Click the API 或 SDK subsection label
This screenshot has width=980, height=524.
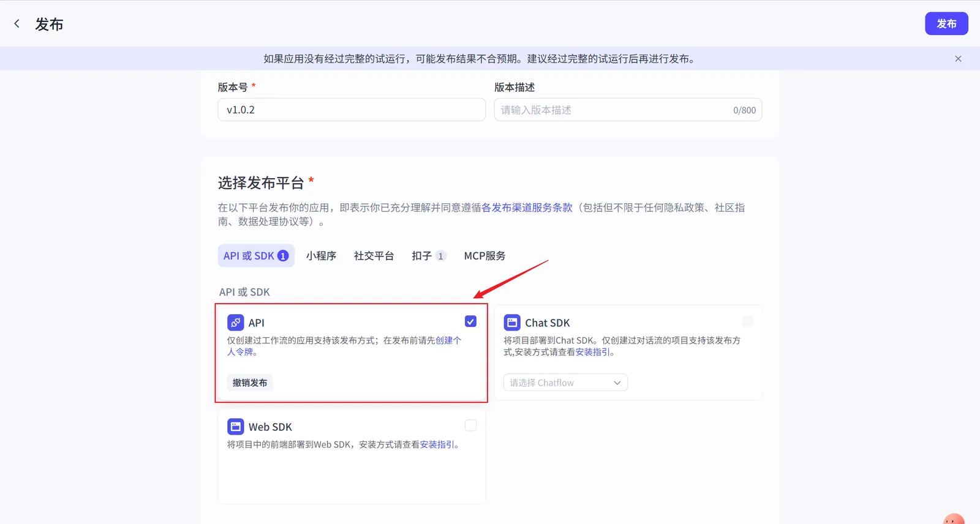click(x=244, y=292)
